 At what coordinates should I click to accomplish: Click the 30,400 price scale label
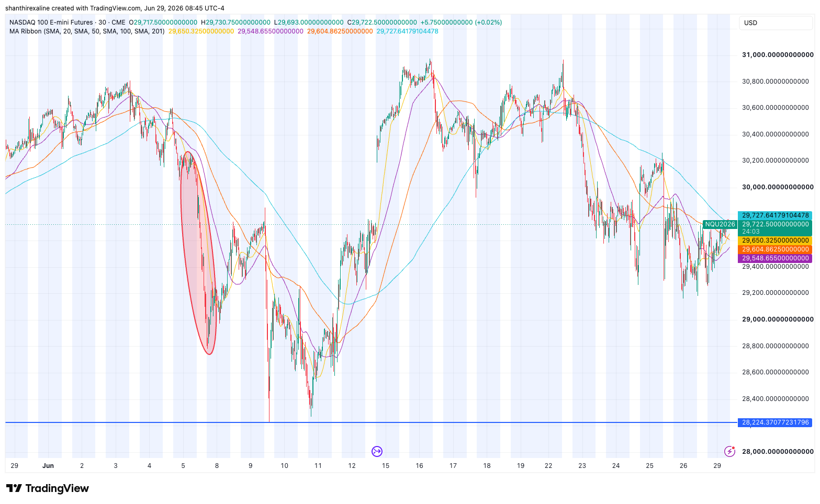point(776,134)
